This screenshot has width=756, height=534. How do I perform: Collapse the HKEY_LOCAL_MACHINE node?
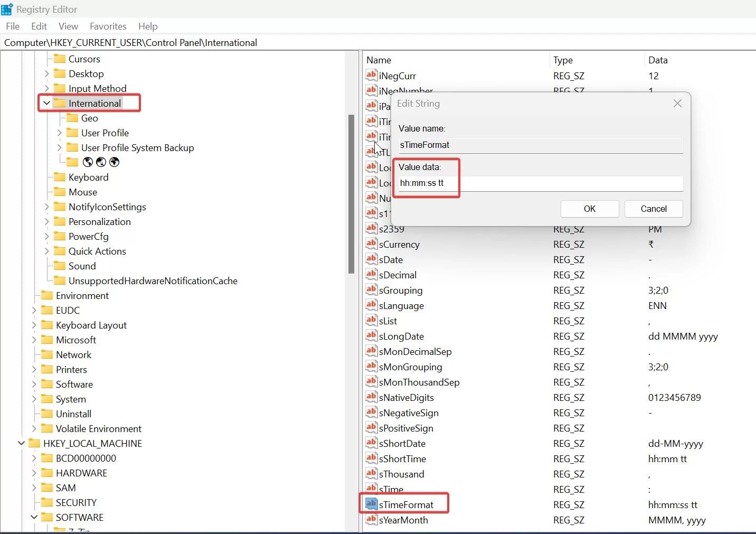21,444
